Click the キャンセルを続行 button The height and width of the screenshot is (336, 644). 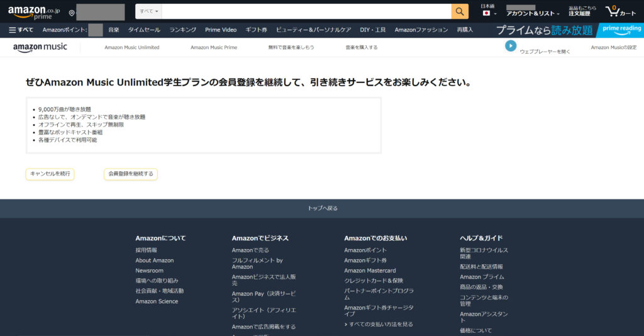click(50, 174)
